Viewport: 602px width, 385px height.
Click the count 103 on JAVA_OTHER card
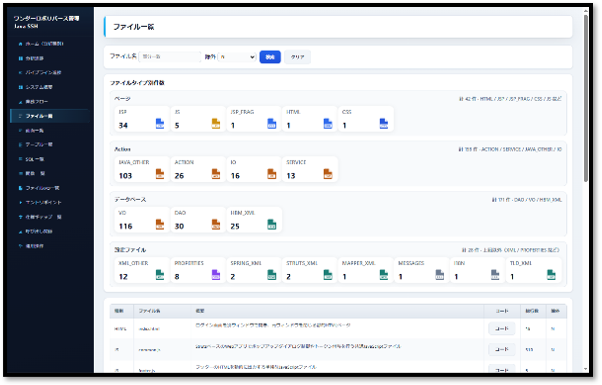126,176
